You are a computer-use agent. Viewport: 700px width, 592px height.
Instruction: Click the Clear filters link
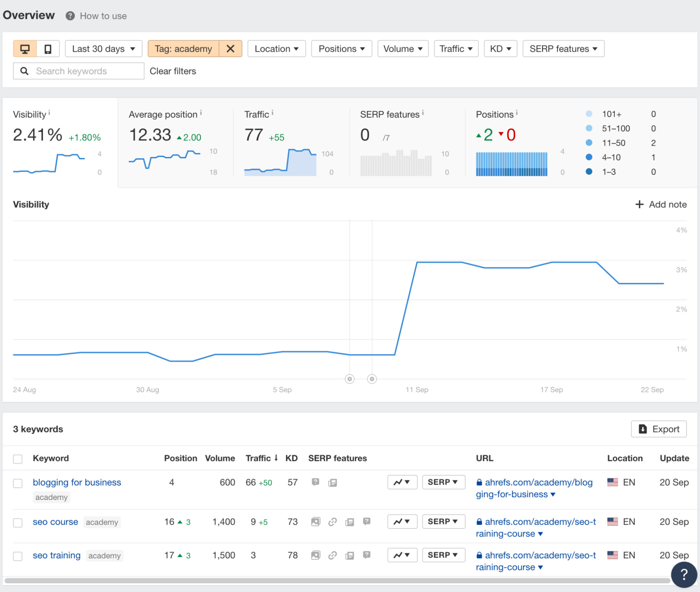pos(173,71)
